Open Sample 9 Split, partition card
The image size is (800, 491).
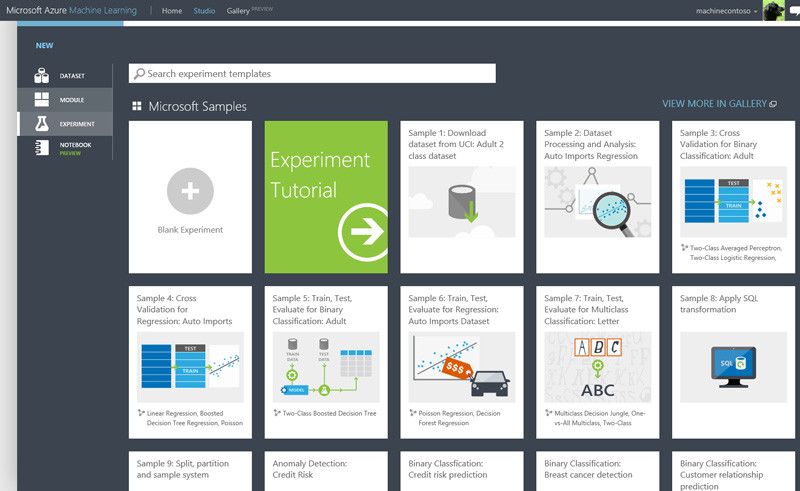(x=190, y=471)
